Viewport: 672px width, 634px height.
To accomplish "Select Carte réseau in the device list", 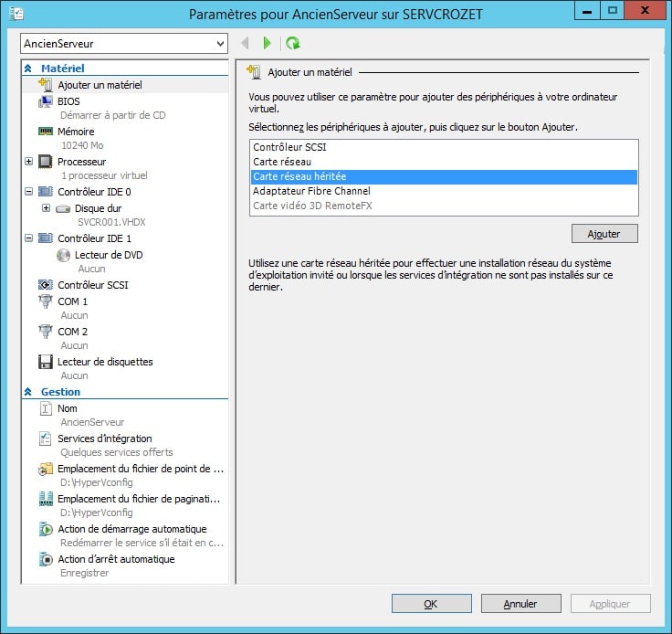I will coord(444,162).
